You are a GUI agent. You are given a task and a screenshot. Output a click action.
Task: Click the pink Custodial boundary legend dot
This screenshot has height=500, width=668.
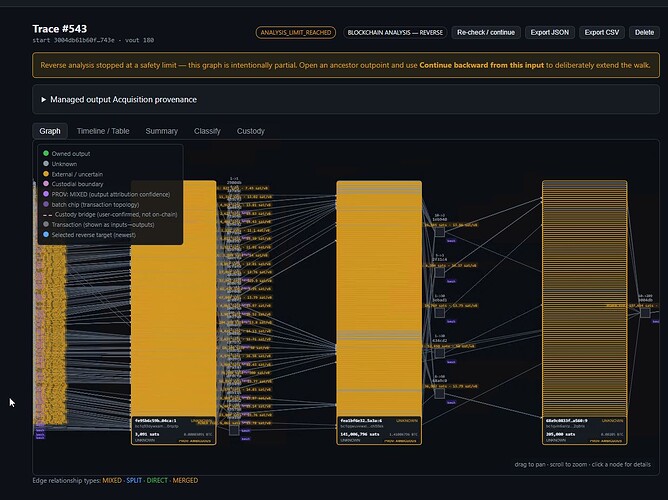pyautogui.click(x=46, y=184)
